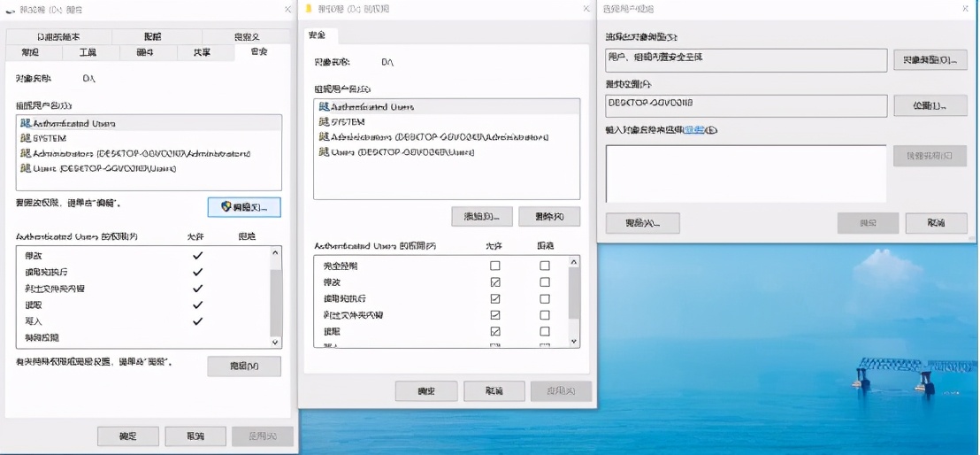Tick Deny checkbox for Read & execute row

(545, 298)
